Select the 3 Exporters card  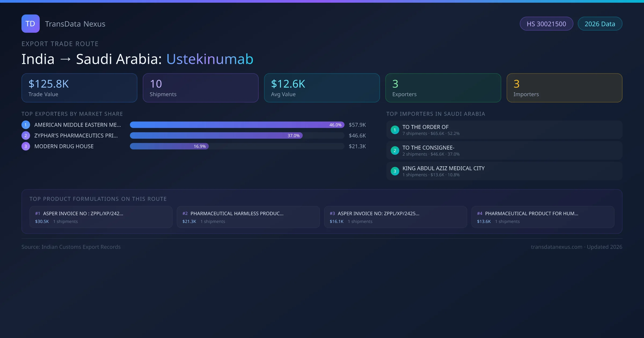(x=443, y=88)
